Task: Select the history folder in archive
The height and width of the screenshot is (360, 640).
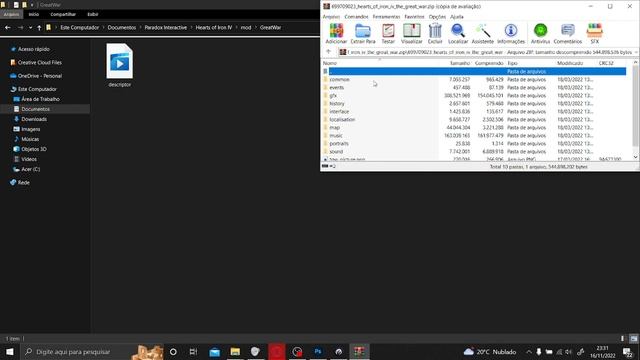Action: coord(337,103)
